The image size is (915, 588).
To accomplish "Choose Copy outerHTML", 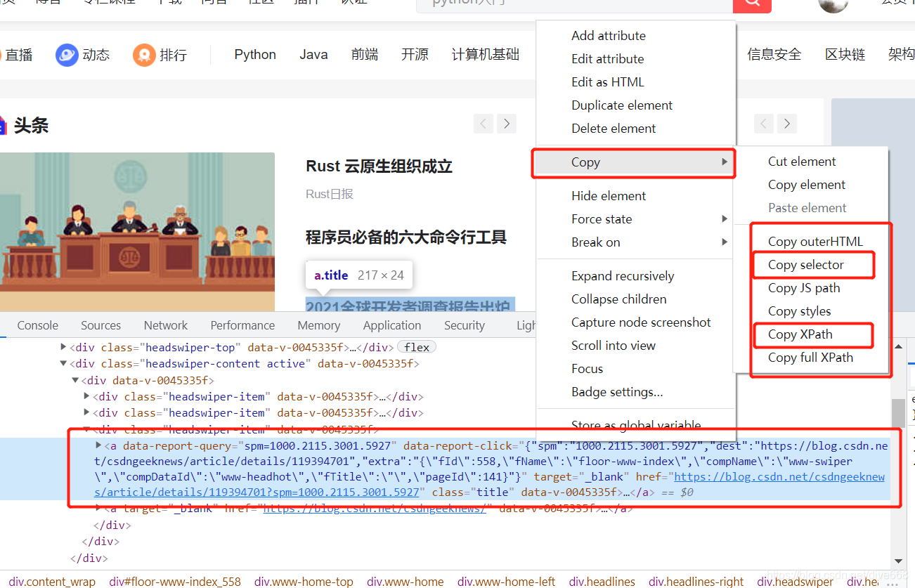I will pyautogui.click(x=815, y=242).
